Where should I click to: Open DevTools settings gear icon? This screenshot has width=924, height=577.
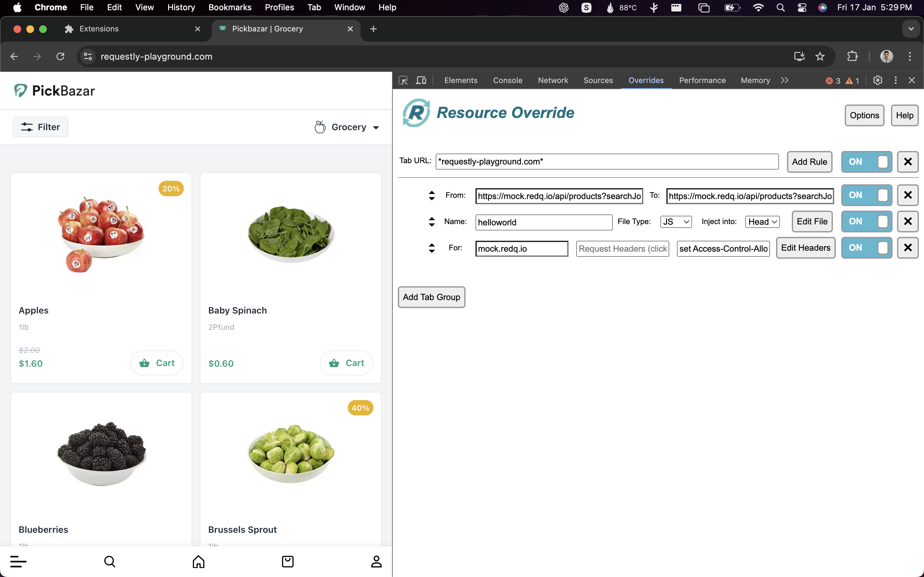[877, 80]
